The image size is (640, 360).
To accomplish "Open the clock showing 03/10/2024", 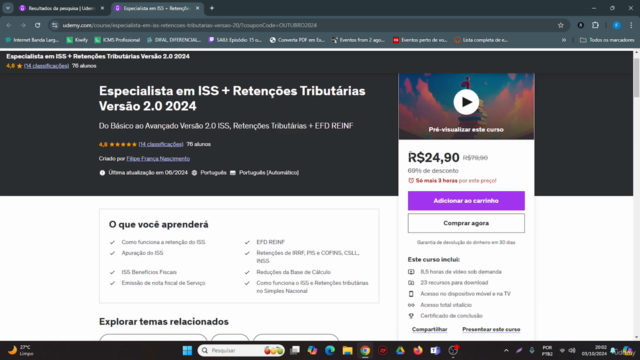I will click(x=594, y=351).
